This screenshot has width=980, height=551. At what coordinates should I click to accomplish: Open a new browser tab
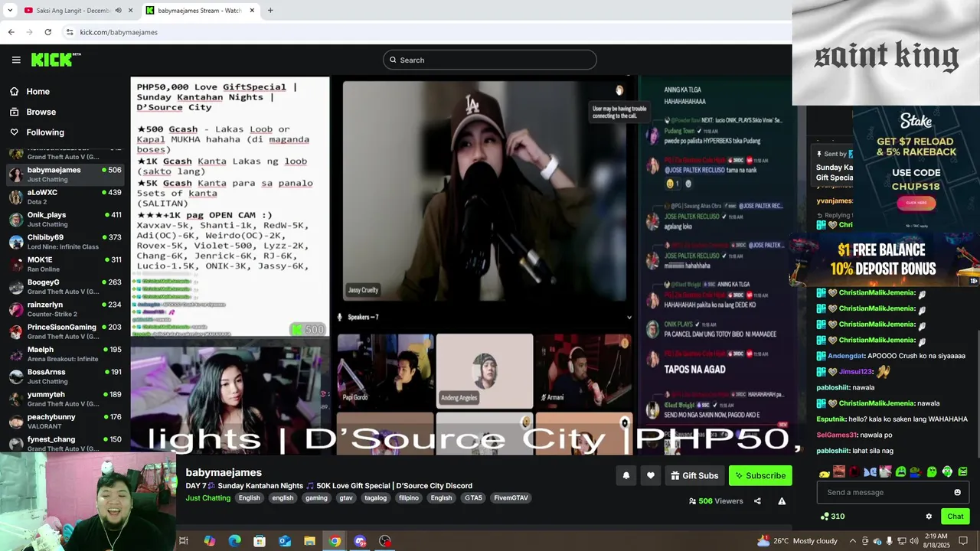tap(270, 11)
